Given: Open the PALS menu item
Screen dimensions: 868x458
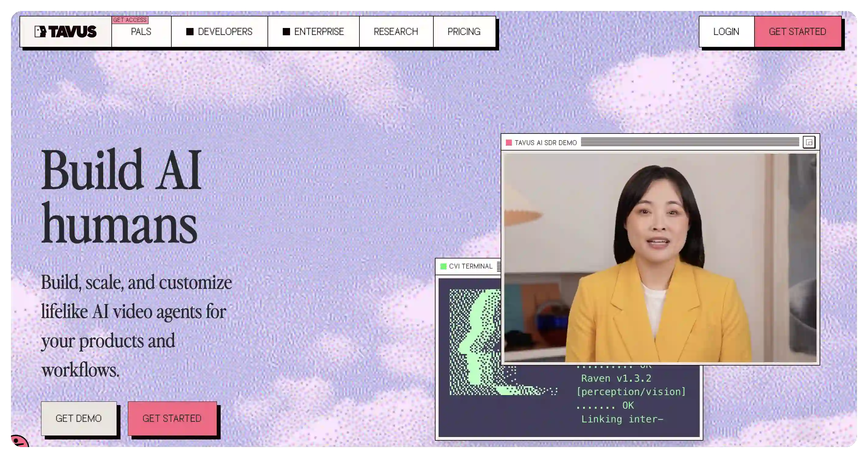Looking at the screenshot, I should [141, 32].
